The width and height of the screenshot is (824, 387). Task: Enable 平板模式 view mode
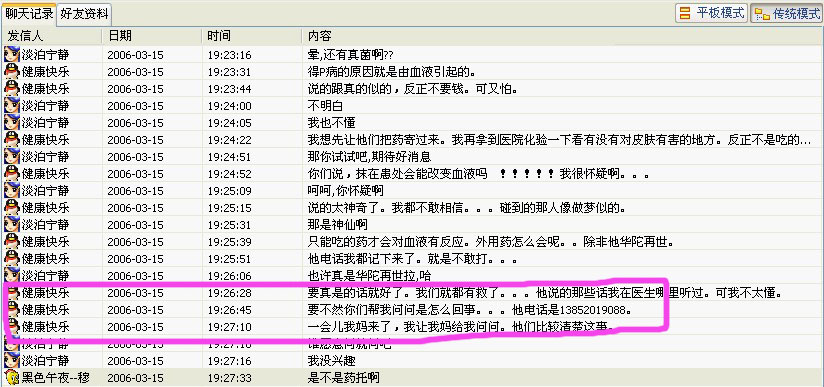pyautogui.click(x=712, y=14)
